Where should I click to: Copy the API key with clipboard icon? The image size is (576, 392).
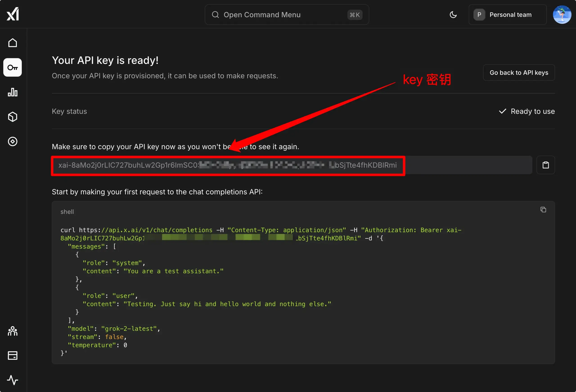click(x=546, y=165)
